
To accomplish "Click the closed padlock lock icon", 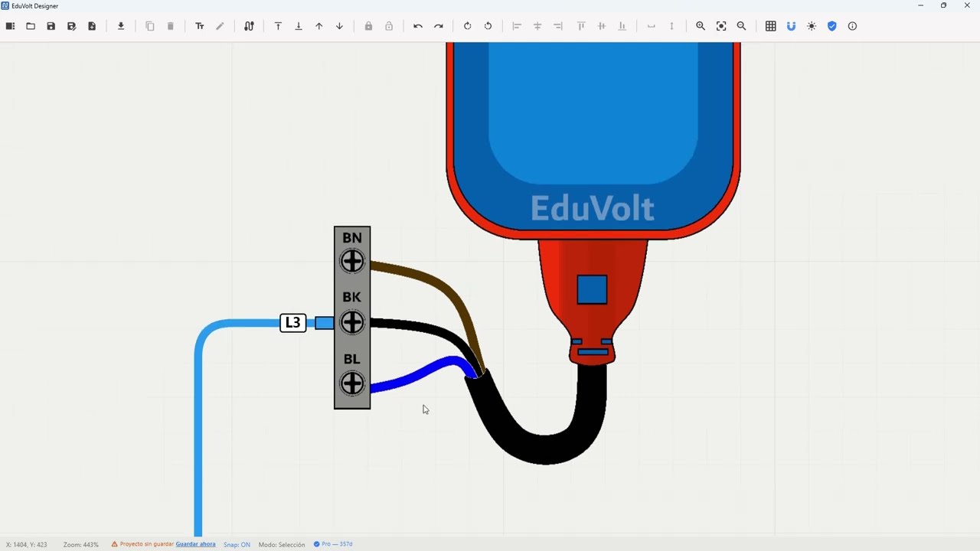I will pos(368,26).
